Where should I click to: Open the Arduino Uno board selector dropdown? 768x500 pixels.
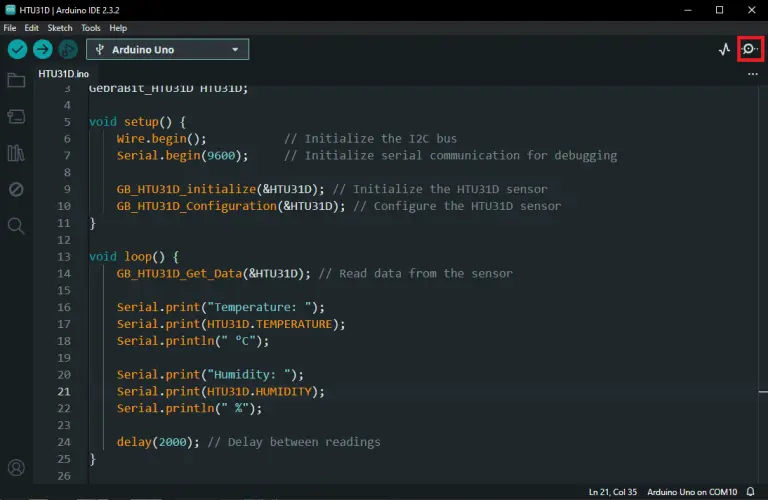168,49
